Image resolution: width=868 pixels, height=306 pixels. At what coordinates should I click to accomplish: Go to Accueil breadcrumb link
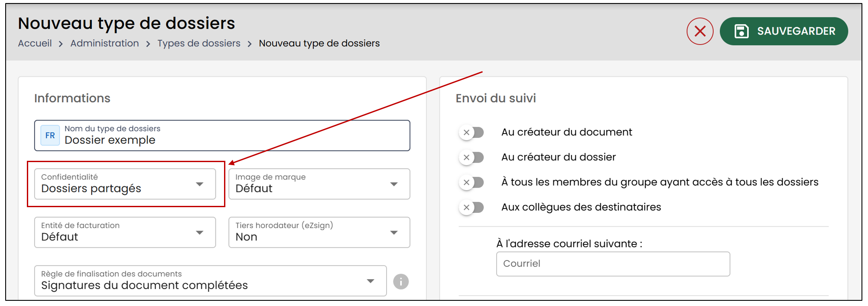click(35, 43)
